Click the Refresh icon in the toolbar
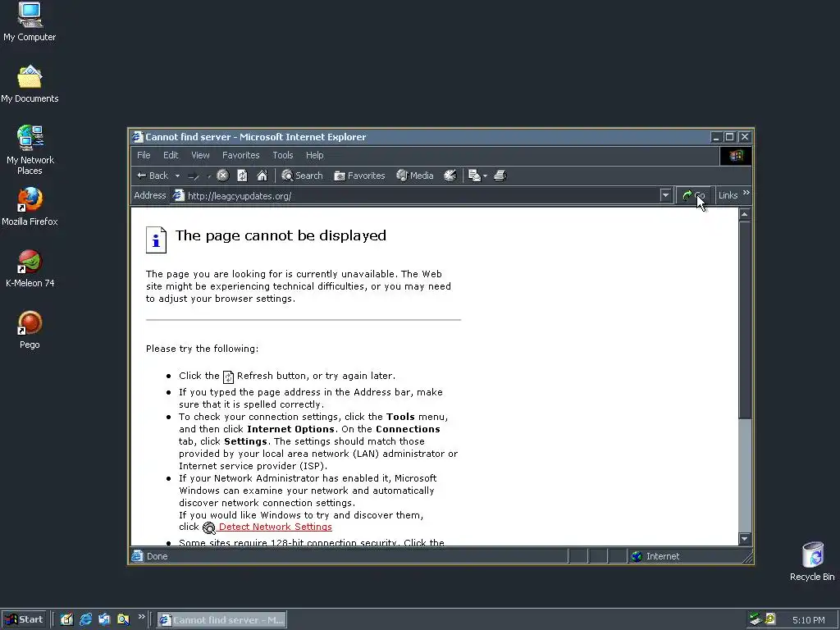Viewport: 840px width, 630px height. pyautogui.click(x=242, y=176)
